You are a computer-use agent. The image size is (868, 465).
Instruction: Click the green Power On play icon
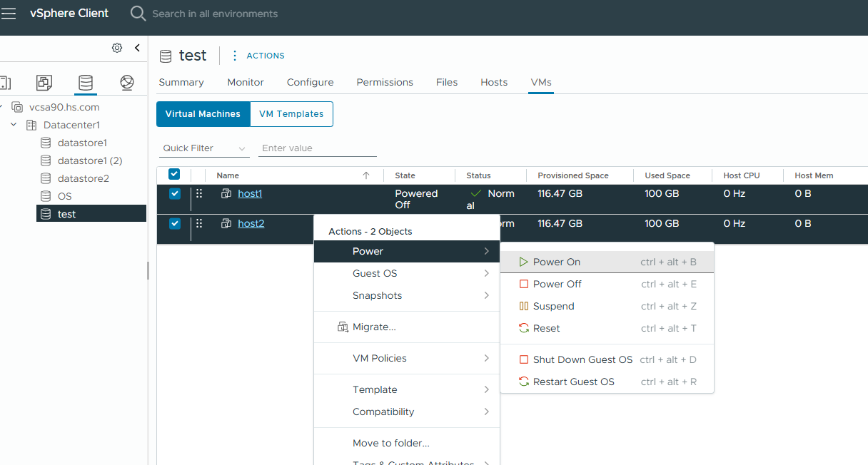523,262
